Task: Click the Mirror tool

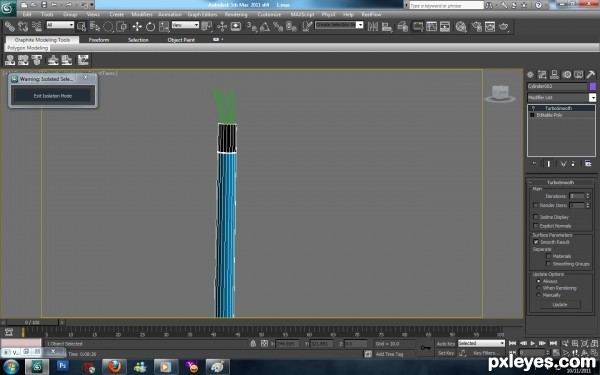Action: [x=373, y=26]
